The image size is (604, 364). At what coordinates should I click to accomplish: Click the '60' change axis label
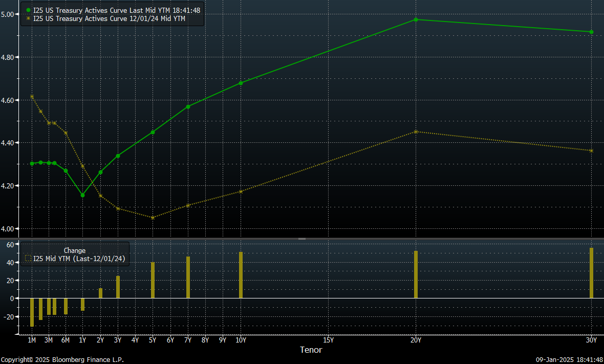10,245
